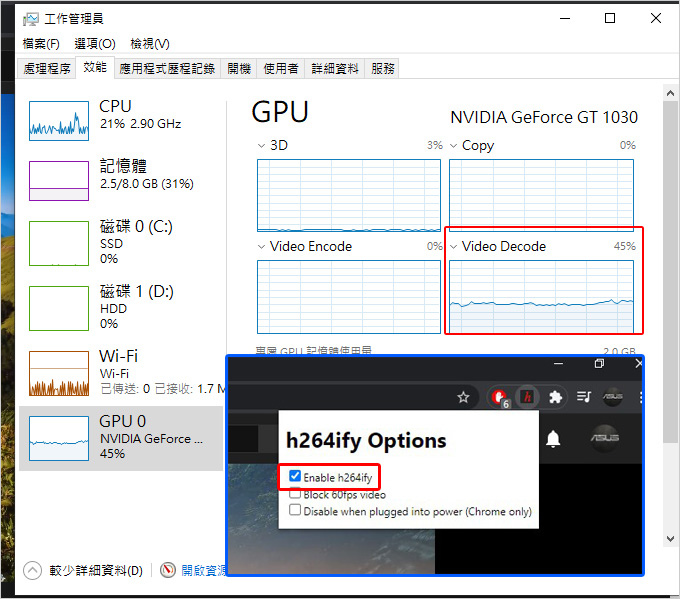The image size is (680, 599).
Task: Click the large ASUS account avatar
Action: click(x=605, y=438)
